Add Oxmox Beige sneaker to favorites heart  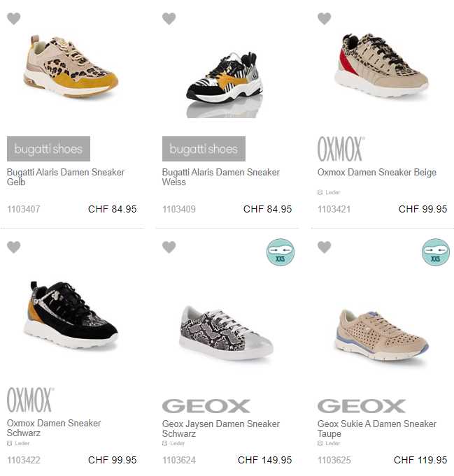325,18
